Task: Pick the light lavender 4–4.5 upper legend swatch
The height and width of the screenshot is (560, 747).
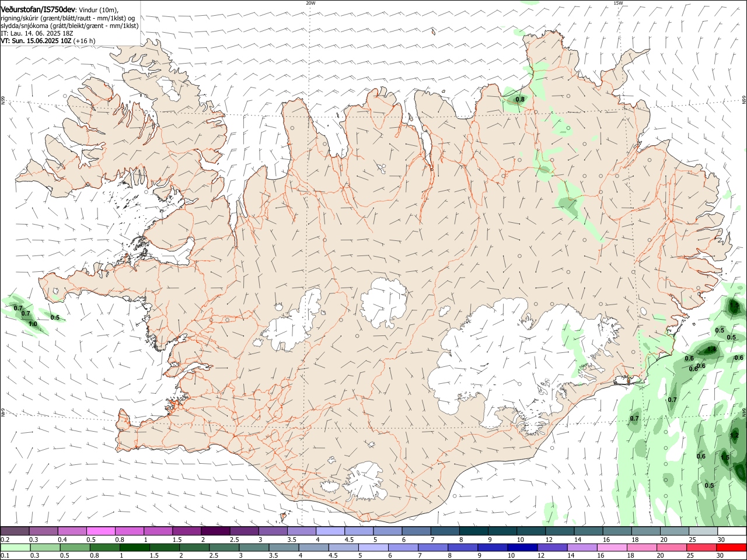Action: [x=330, y=531]
